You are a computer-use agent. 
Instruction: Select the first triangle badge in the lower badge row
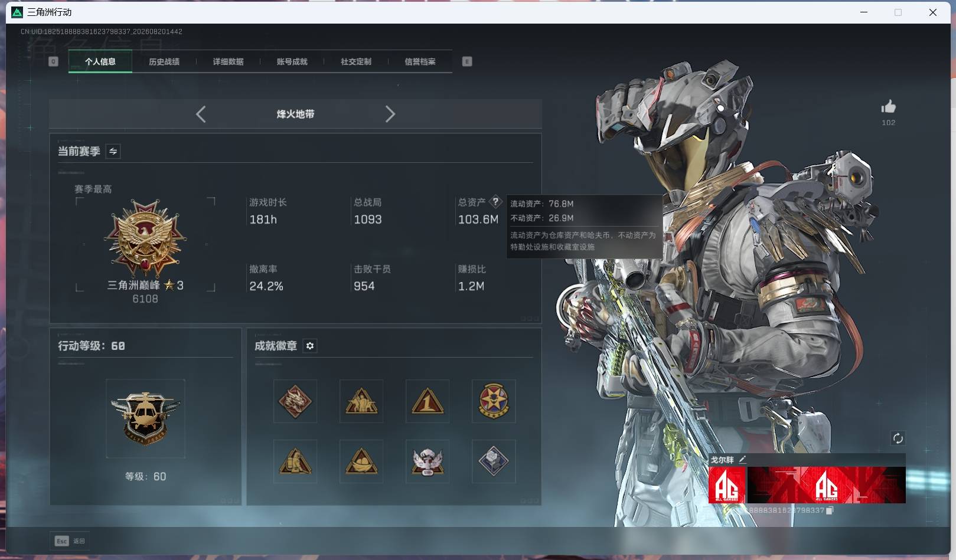[295, 461]
